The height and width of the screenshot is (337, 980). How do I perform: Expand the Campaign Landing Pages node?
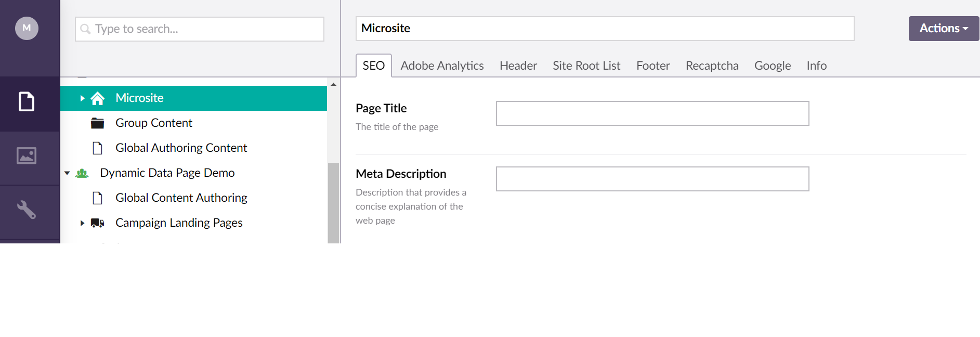82,223
